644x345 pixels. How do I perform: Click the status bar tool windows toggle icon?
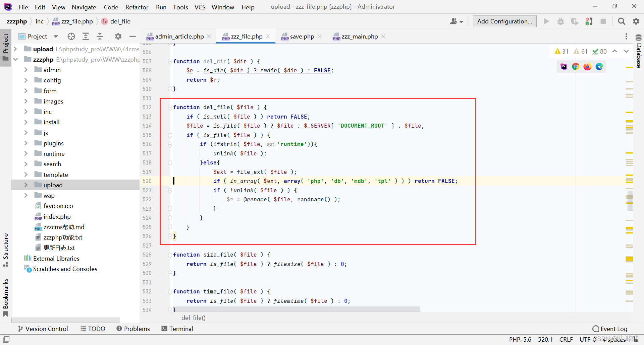[6, 339]
